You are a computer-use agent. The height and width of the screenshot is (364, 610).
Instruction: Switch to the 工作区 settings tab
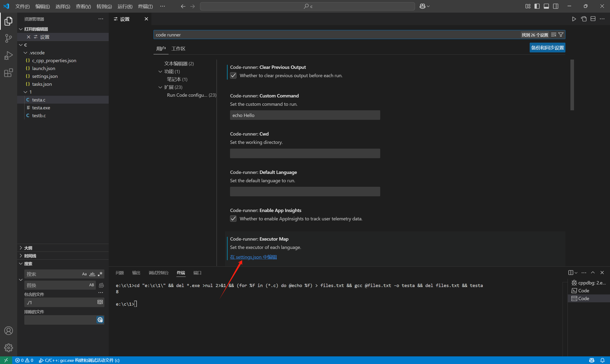tap(178, 48)
